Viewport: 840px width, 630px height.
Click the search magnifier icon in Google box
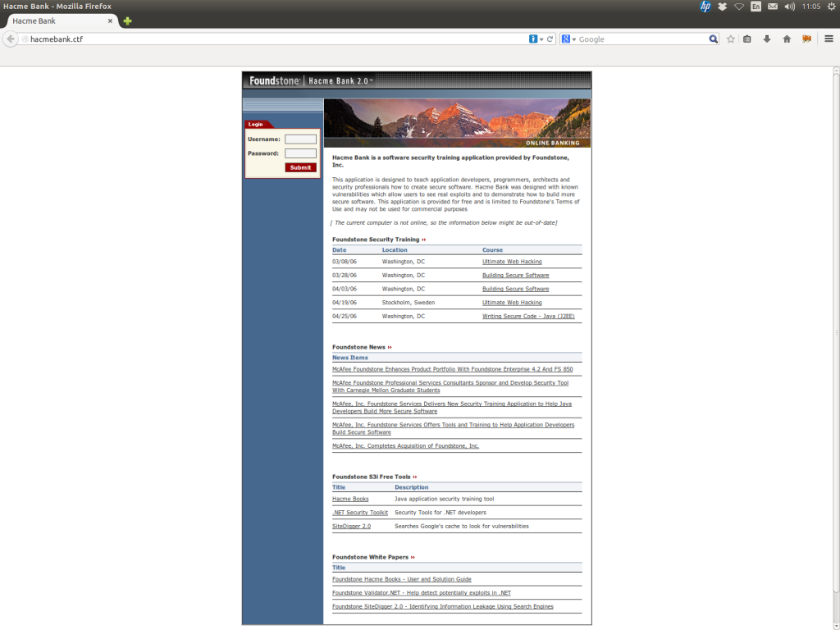[713, 39]
